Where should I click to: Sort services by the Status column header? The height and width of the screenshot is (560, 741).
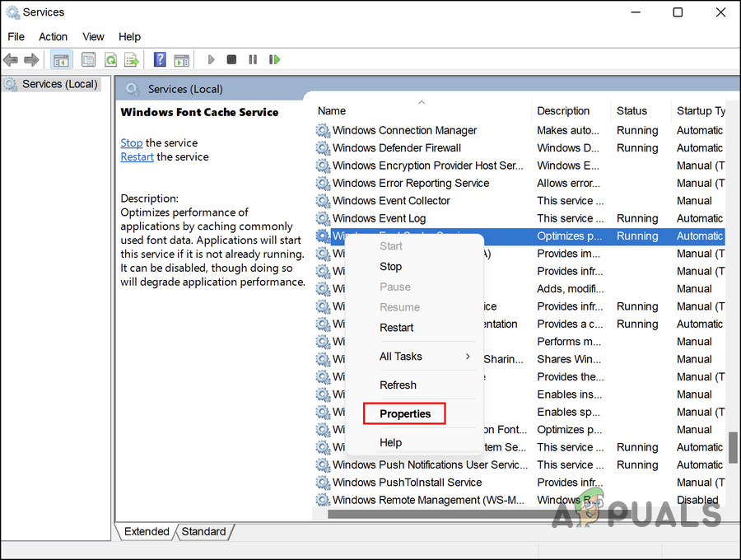[x=632, y=111]
